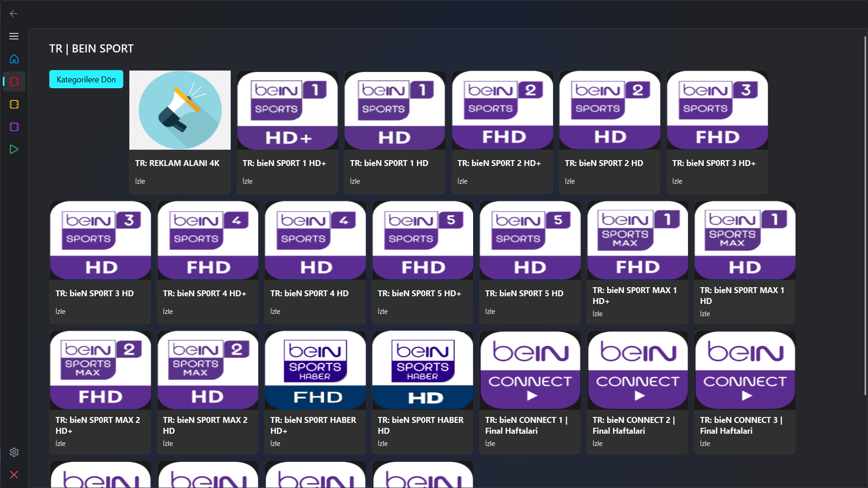Click the green play sidebar icon

coord(14,149)
